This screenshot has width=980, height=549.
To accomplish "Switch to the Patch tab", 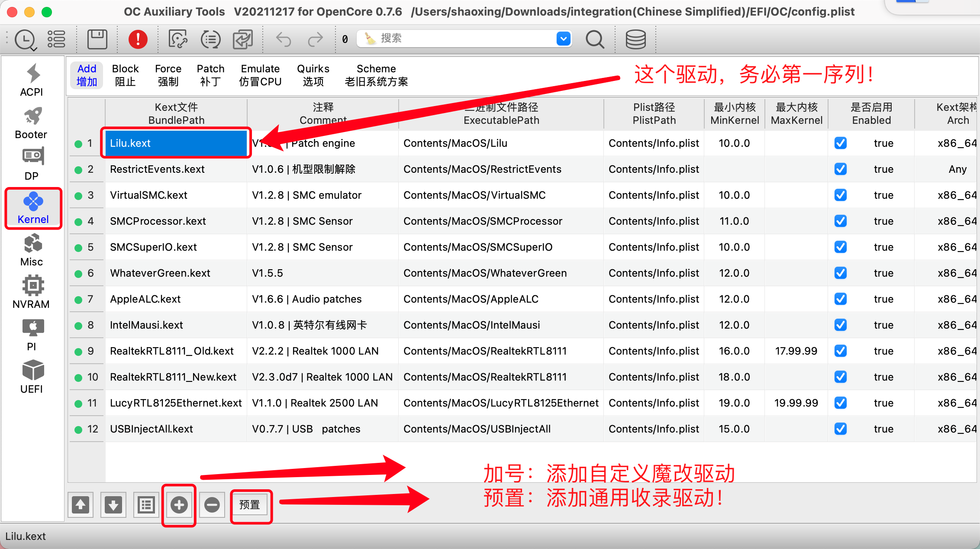I will pyautogui.click(x=210, y=75).
